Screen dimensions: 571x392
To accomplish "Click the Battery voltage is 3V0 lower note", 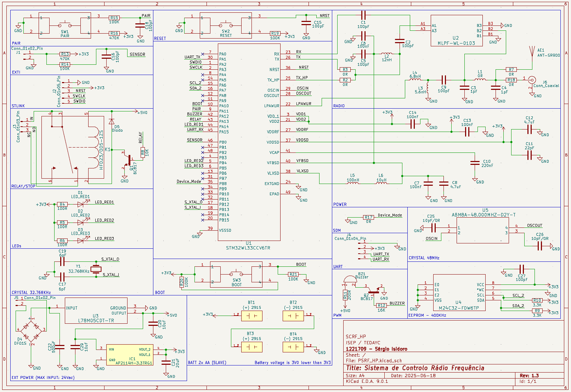I will [293, 363].
